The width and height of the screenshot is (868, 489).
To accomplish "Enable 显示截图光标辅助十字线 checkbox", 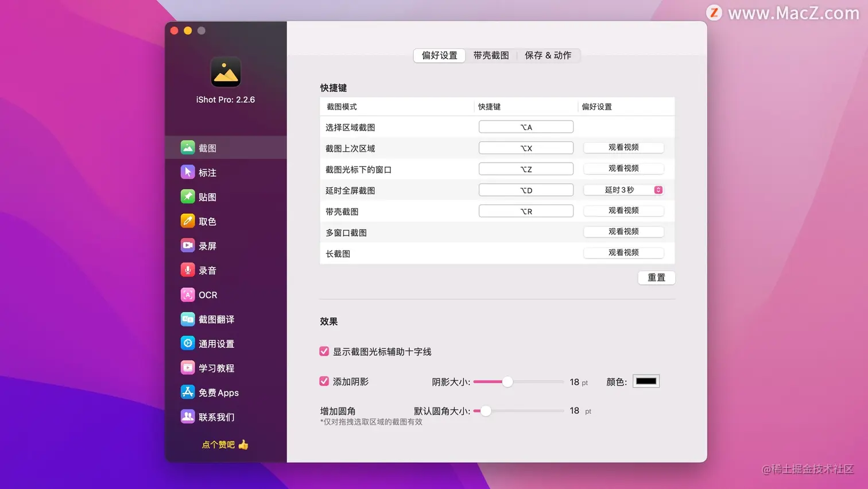I will pyautogui.click(x=324, y=351).
